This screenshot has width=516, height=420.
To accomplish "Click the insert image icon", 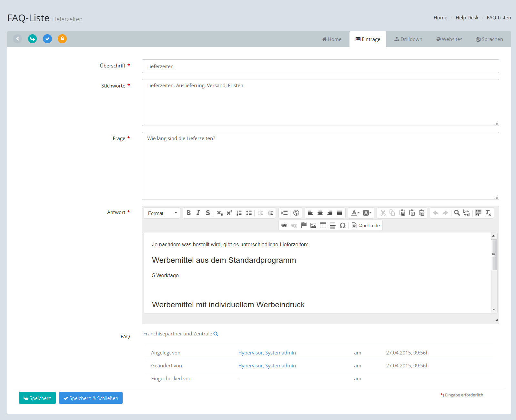I will [313, 226].
